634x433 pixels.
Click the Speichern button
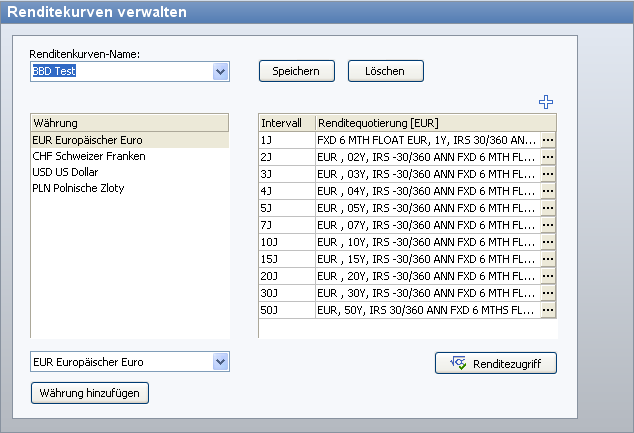[x=295, y=71]
